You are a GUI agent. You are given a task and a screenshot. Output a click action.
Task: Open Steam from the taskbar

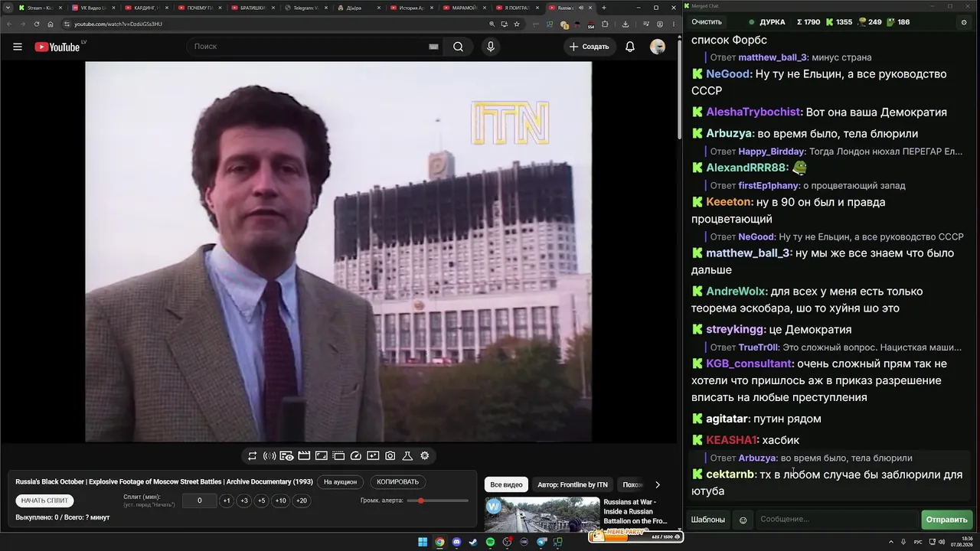coord(473,542)
